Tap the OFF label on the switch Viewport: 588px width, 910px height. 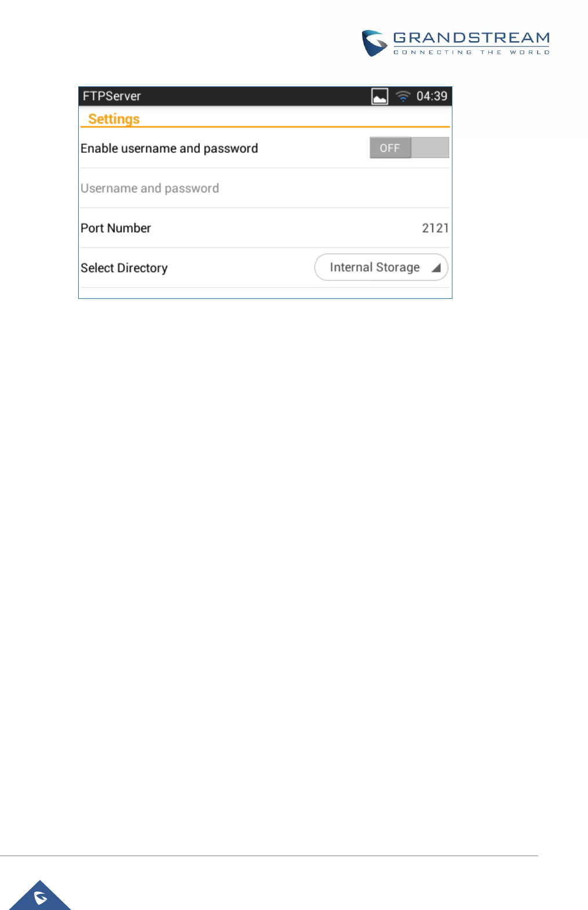pos(390,148)
